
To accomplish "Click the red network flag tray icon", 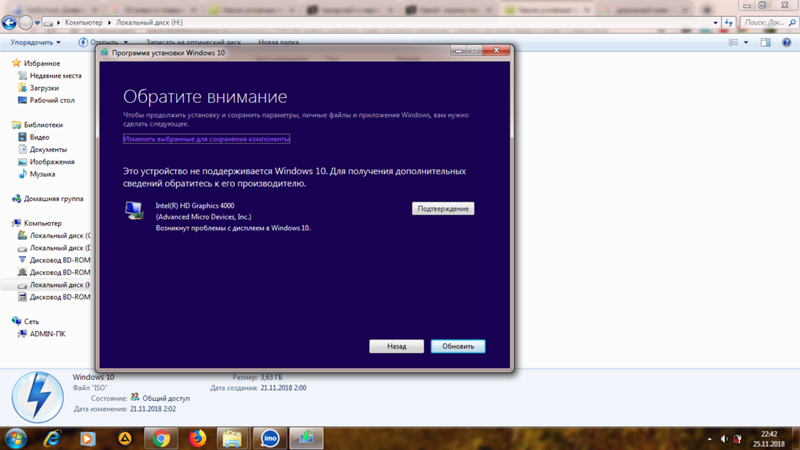I will pos(738,439).
